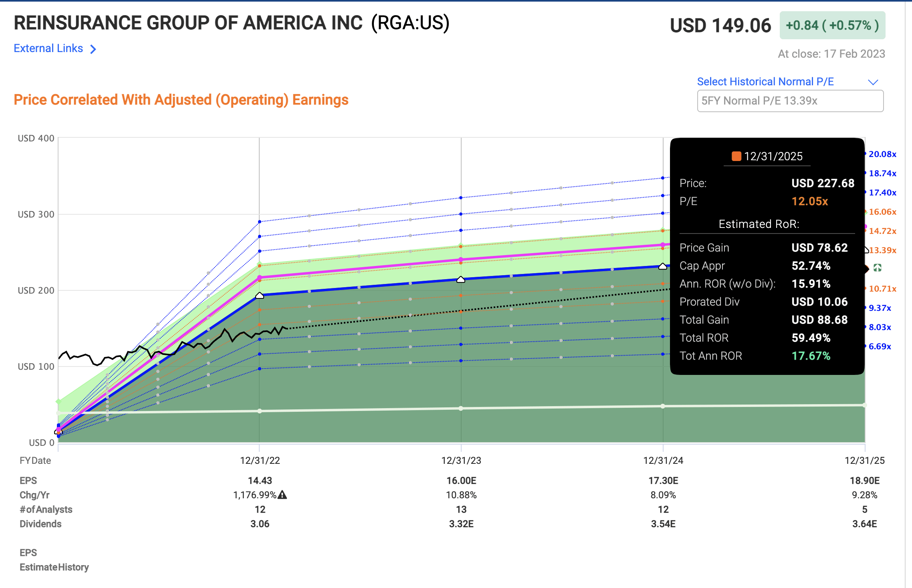The image size is (912, 588).
Task: Click the 59.49% Total ROR value
Action: [811, 338]
